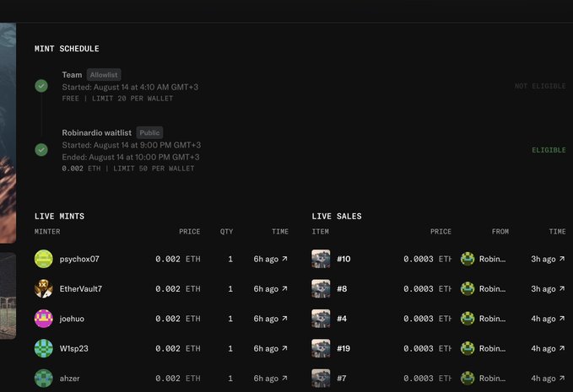Click seller avatar in #4 row
Viewport: 573px width, 392px height.
coord(468,319)
